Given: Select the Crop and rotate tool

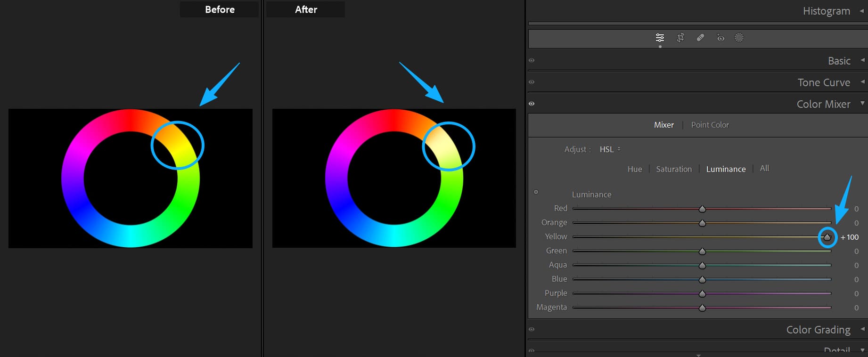Looking at the screenshot, I should (x=680, y=38).
